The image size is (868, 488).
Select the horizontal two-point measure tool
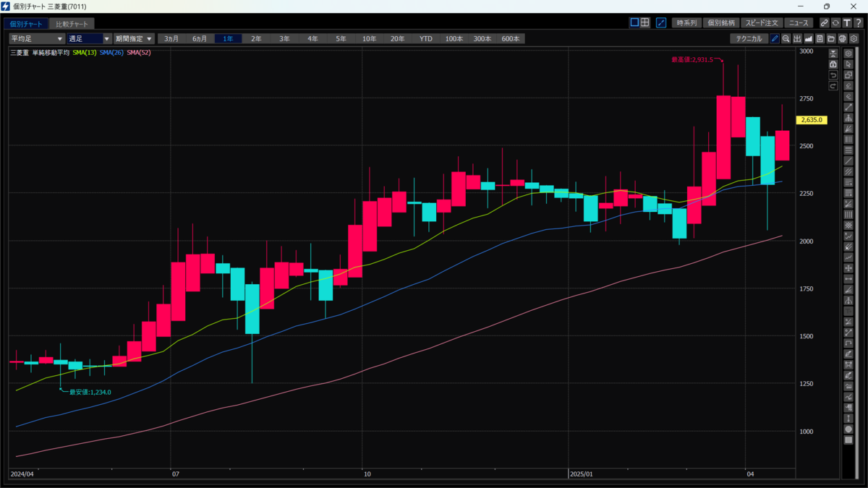pyautogui.click(x=849, y=279)
